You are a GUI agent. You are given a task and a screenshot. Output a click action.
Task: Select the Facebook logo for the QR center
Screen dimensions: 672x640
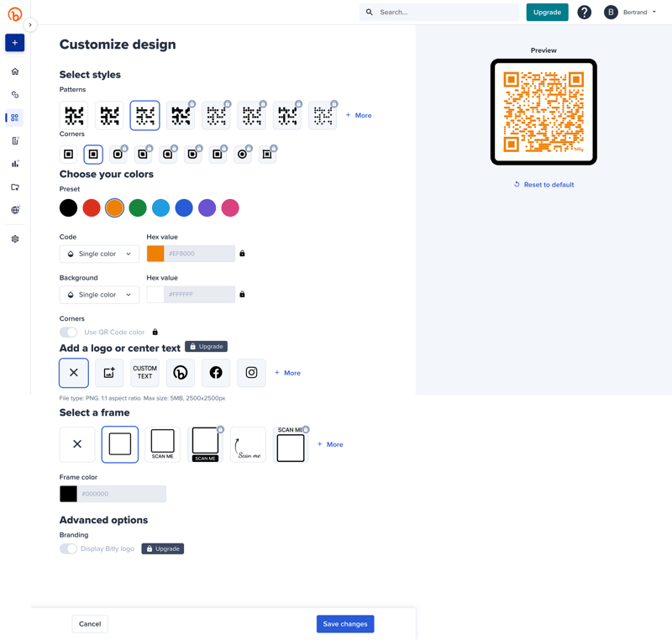pos(216,372)
